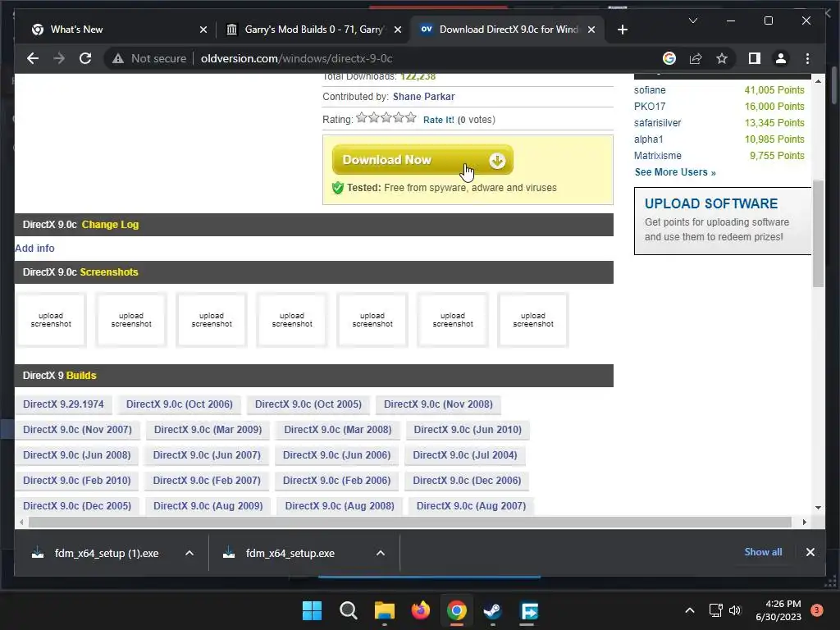Click the See More Users link
This screenshot has width=840, height=630.
[x=675, y=172]
